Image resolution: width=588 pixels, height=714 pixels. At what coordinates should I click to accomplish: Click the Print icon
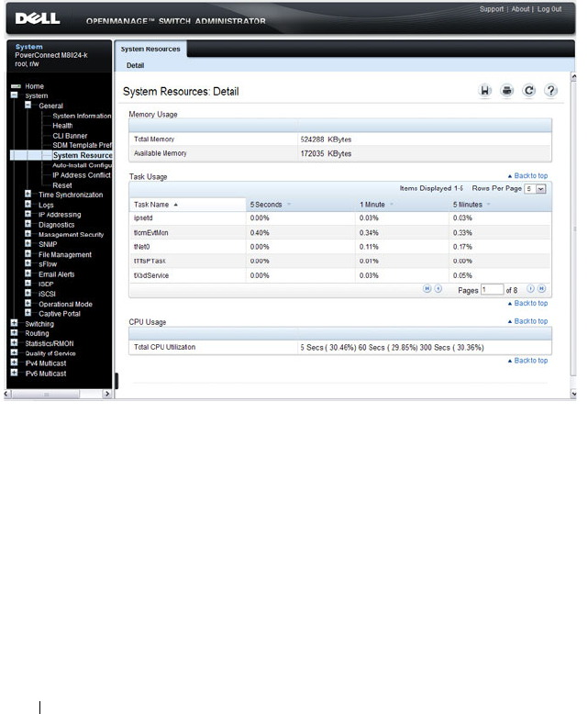coord(507,91)
